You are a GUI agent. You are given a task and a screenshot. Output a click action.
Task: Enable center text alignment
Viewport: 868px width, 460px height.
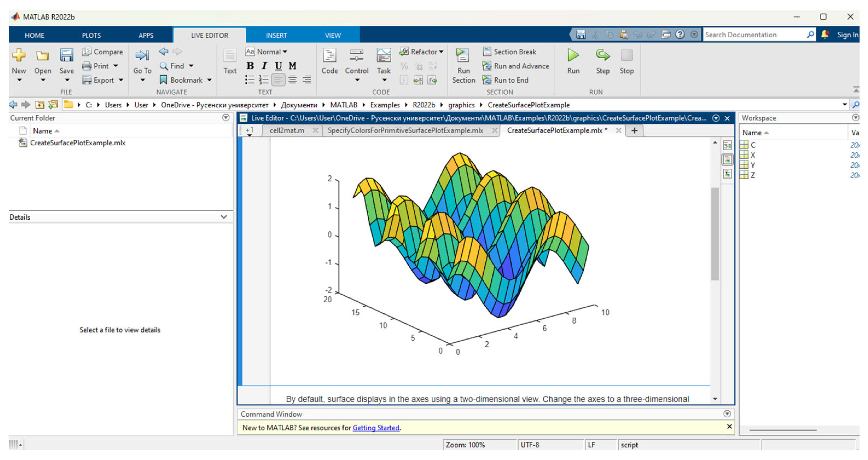pos(292,80)
